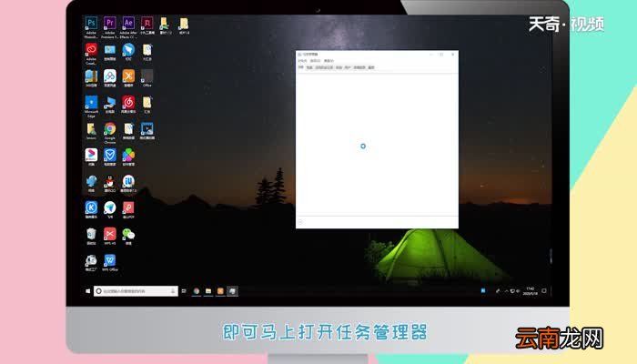The height and width of the screenshot is (364, 637).
Task: Launch Adobe Premiere Pro from desktop
Action: 110,24
